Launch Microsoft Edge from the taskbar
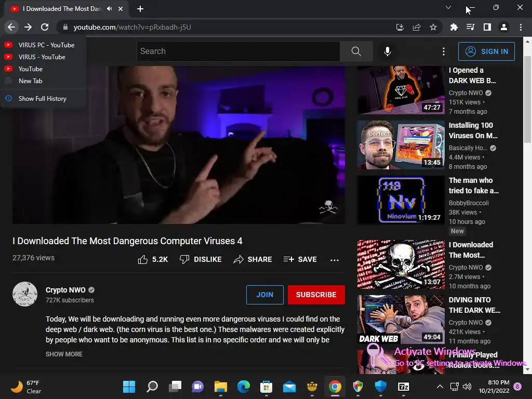This screenshot has height=399, width=532. click(x=244, y=387)
